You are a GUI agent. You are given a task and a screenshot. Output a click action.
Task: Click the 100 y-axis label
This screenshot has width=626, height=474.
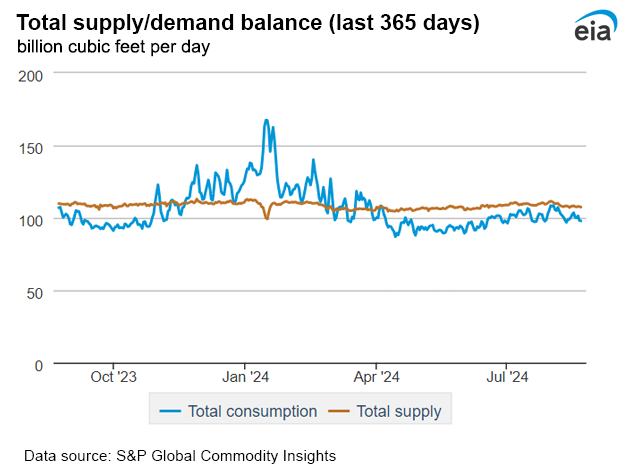click(x=31, y=221)
